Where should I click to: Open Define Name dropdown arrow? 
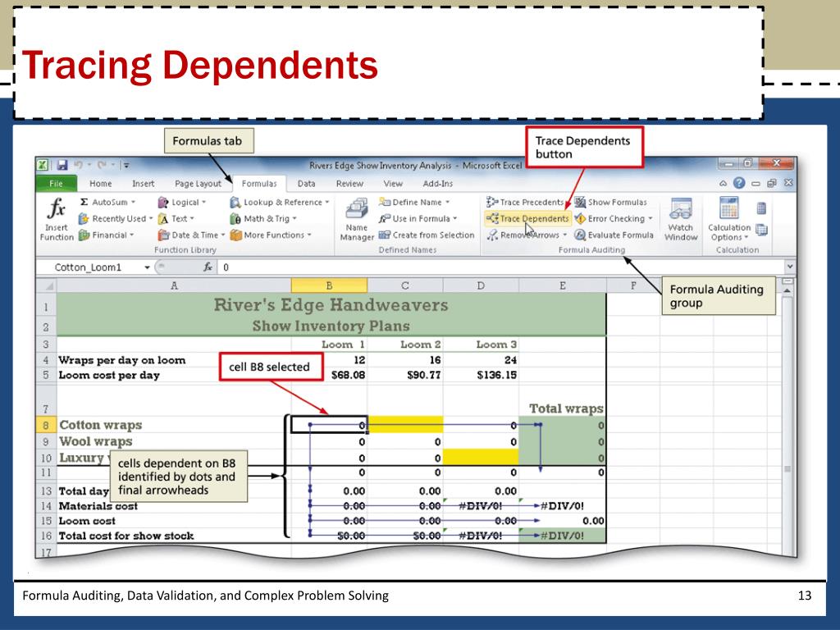coord(447,202)
